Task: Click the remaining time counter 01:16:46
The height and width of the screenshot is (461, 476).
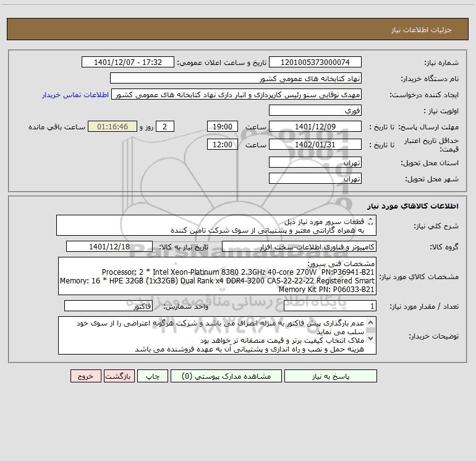Action: pos(113,126)
